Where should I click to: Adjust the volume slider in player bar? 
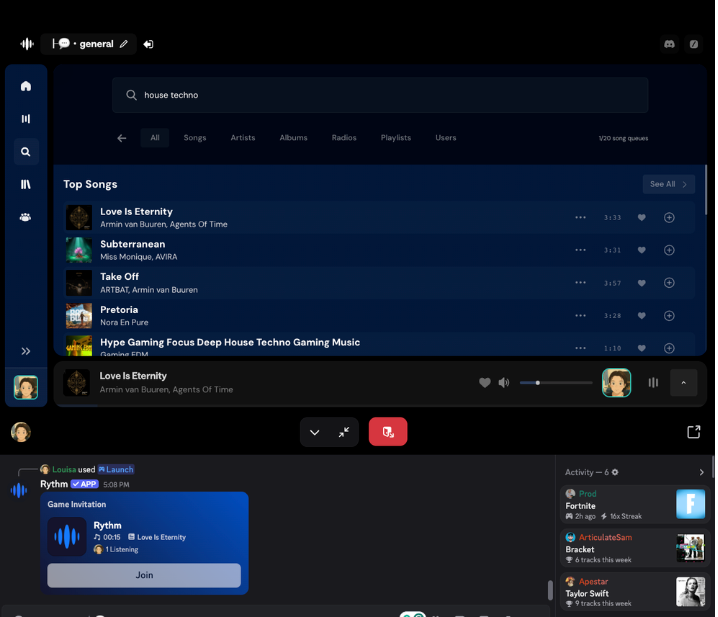(556, 382)
